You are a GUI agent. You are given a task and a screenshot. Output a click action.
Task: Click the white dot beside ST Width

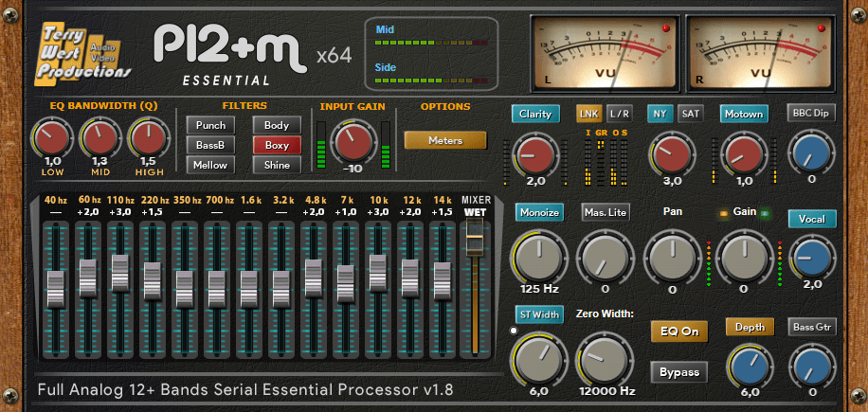click(x=514, y=331)
